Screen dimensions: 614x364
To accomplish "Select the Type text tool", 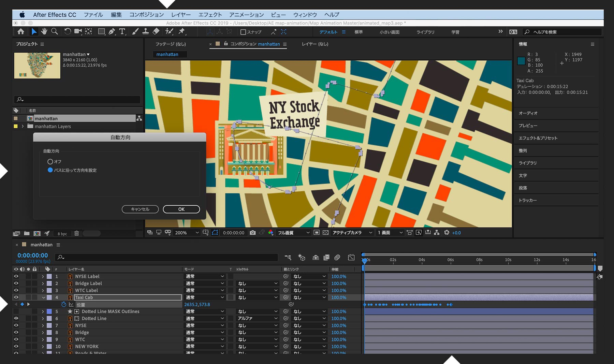I will (x=122, y=32).
